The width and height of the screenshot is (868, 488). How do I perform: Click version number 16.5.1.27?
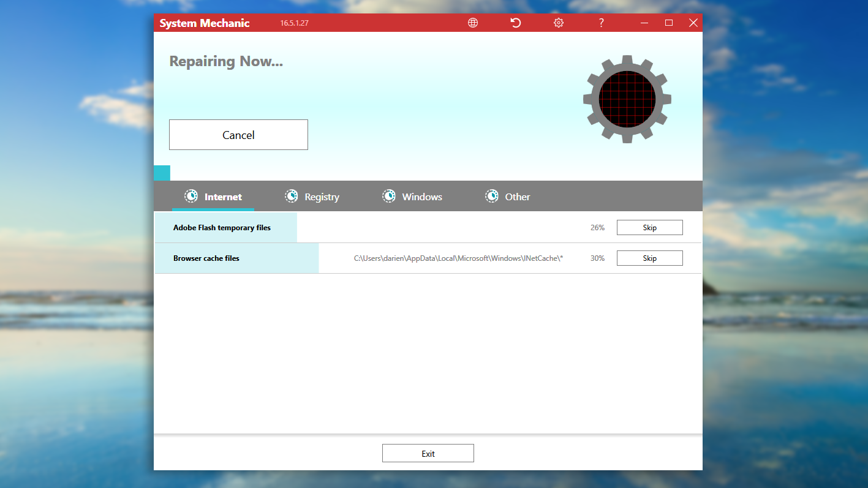294,23
